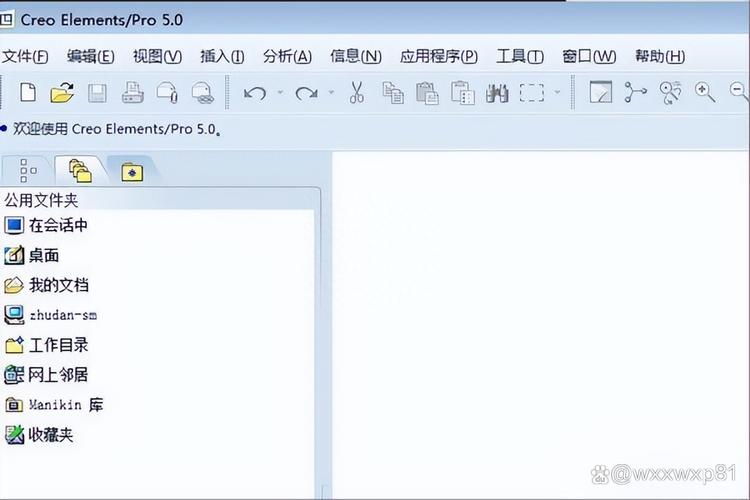750x500 pixels.
Task: Click the selection box icon
Action: pyautogui.click(x=532, y=93)
